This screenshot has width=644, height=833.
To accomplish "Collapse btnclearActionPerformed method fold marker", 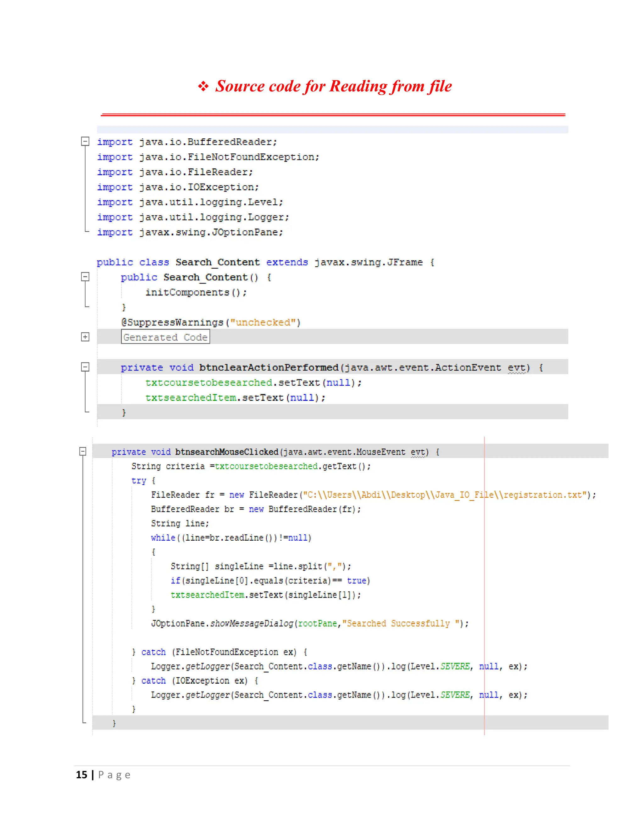I will pyautogui.click(x=85, y=367).
